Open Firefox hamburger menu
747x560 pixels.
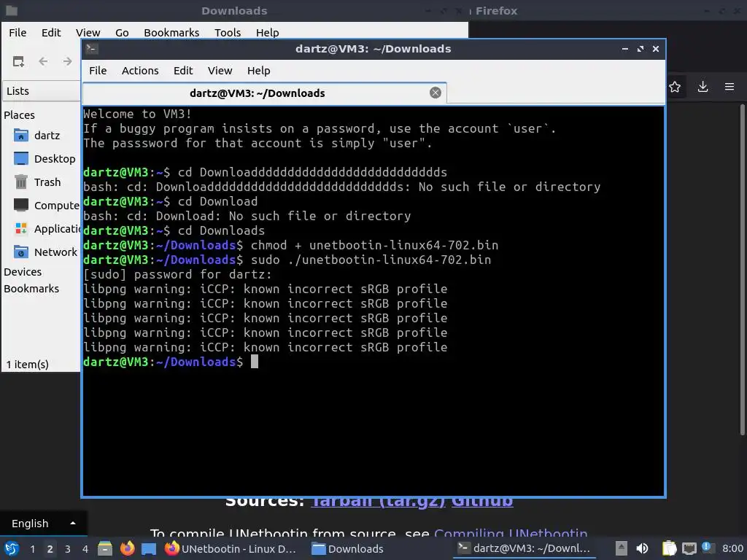pyautogui.click(x=729, y=87)
